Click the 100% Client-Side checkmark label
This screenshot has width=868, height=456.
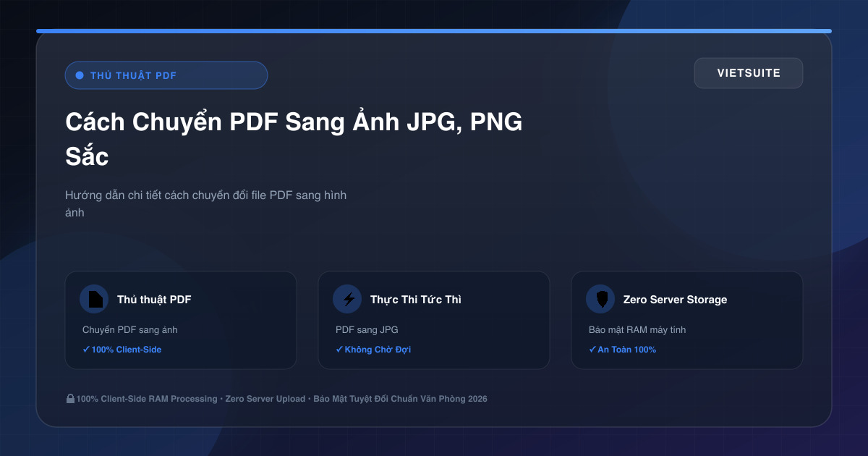point(122,350)
